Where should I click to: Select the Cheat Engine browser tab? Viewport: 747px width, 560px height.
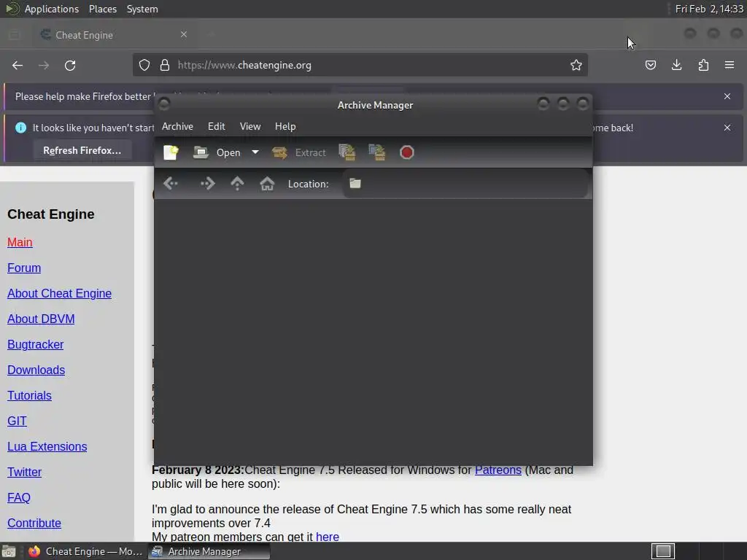click(x=115, y=35)
